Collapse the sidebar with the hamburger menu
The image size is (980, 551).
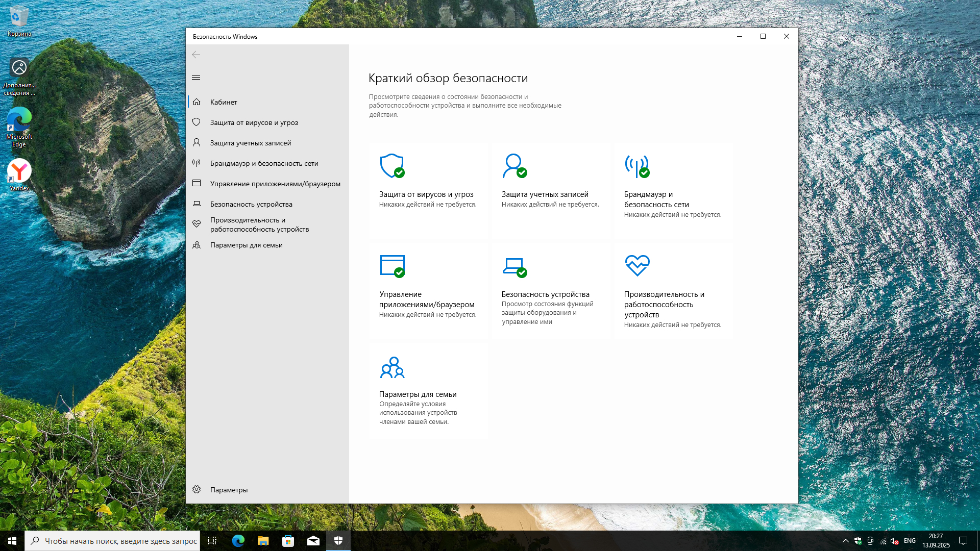click(196, 78)
